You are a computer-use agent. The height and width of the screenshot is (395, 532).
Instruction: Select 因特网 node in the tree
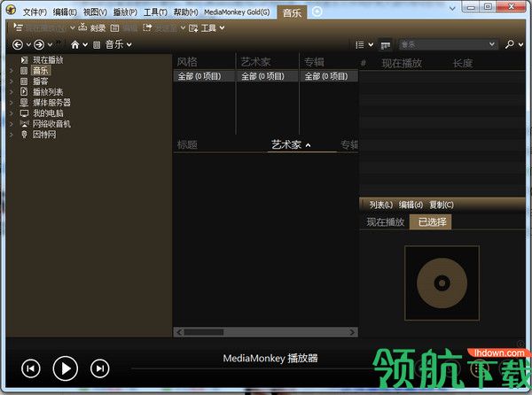click(x=44, y=135)
